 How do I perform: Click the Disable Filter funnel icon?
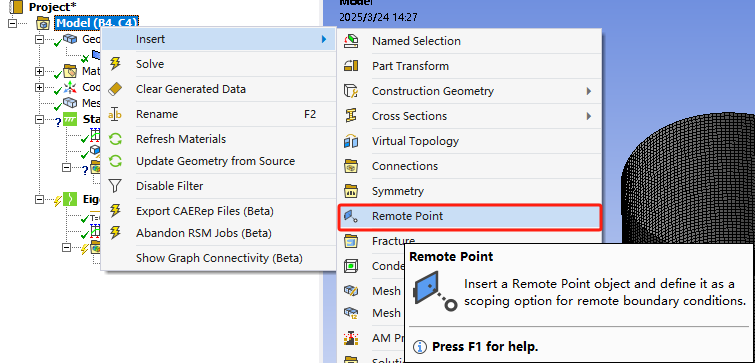click(116, 186)
